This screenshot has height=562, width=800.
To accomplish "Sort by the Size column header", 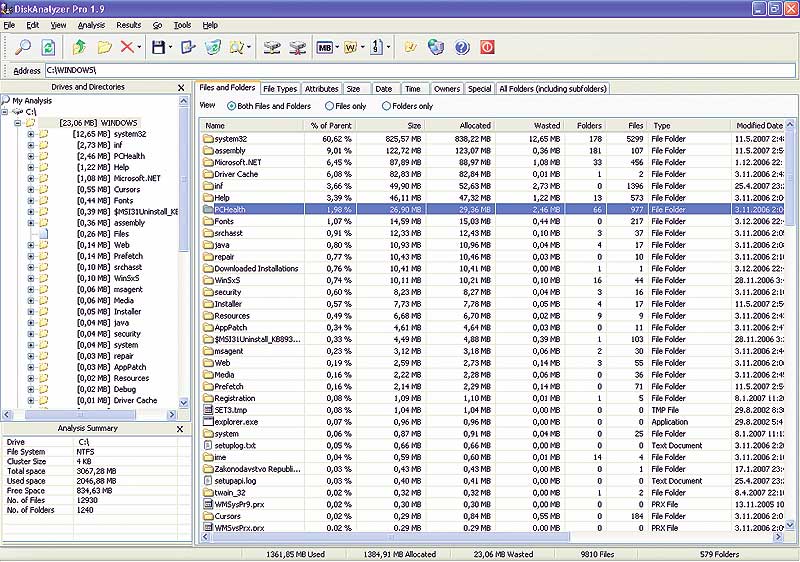I will 390,125.
